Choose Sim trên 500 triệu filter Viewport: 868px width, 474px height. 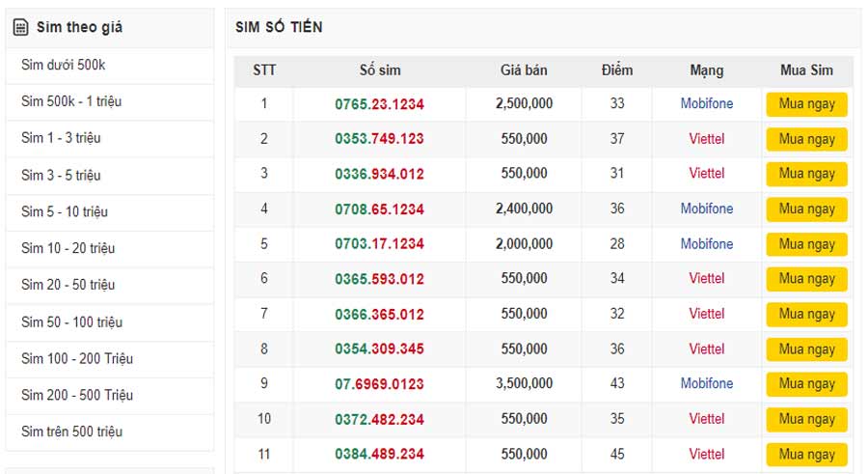point(71,432)
